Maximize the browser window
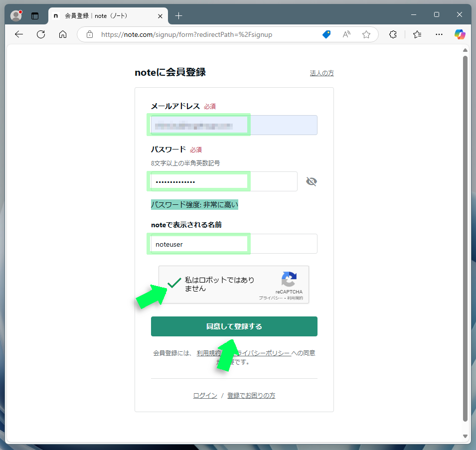The height and width of the screenshot is (450, 476). pyautogui.click(x=437, y=14)
